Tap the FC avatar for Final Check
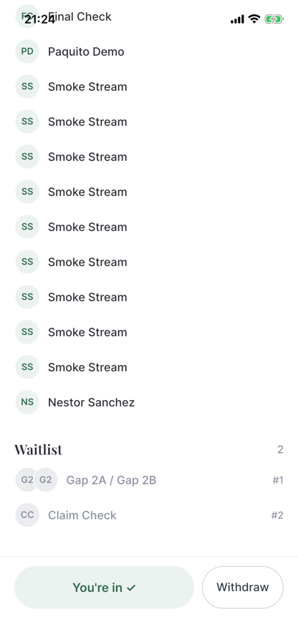This screenshot has height=644, width=298. click(27, 16)
